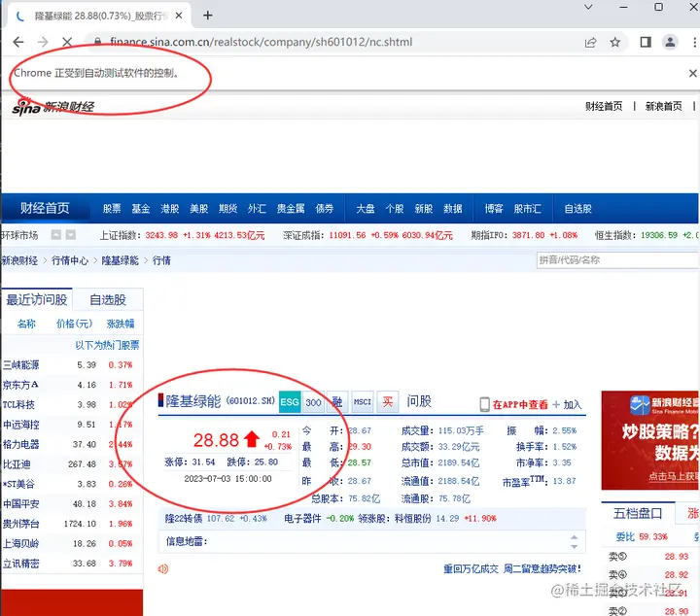Click 在APP中查看 phone icon link
Image resolution: width=700 pixels, height=616 pixels.
[513, 404]
